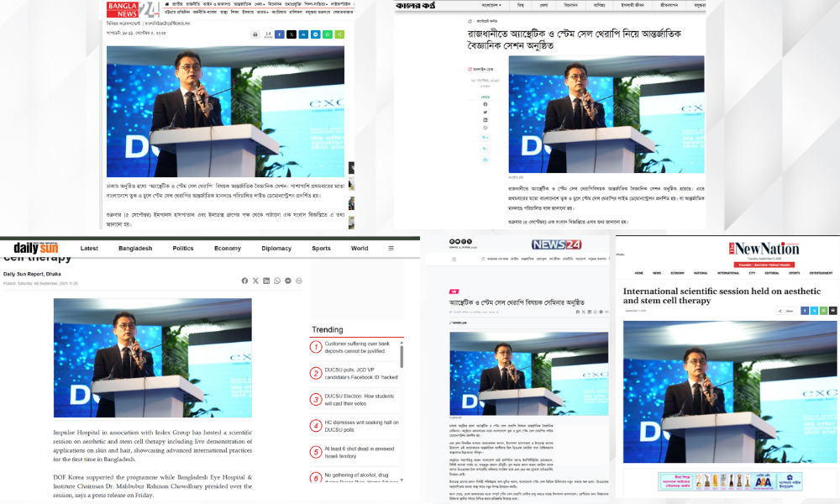
Task: Share Daily Sun article via Messenger
Action: [288, 281]
